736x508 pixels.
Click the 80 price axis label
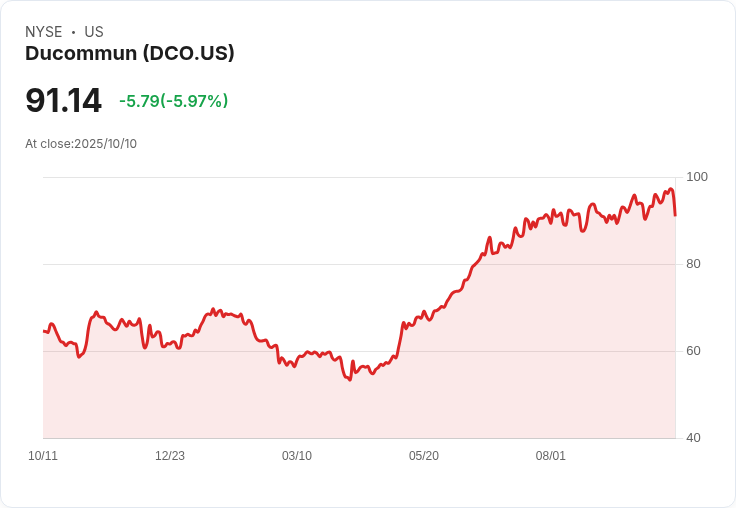(693, 264)
